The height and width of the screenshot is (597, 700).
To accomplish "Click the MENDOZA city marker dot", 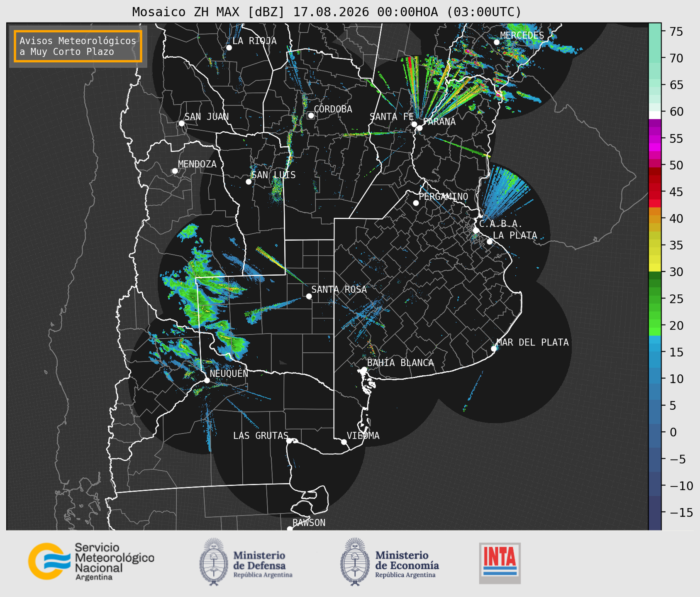I will coord(175,171).
